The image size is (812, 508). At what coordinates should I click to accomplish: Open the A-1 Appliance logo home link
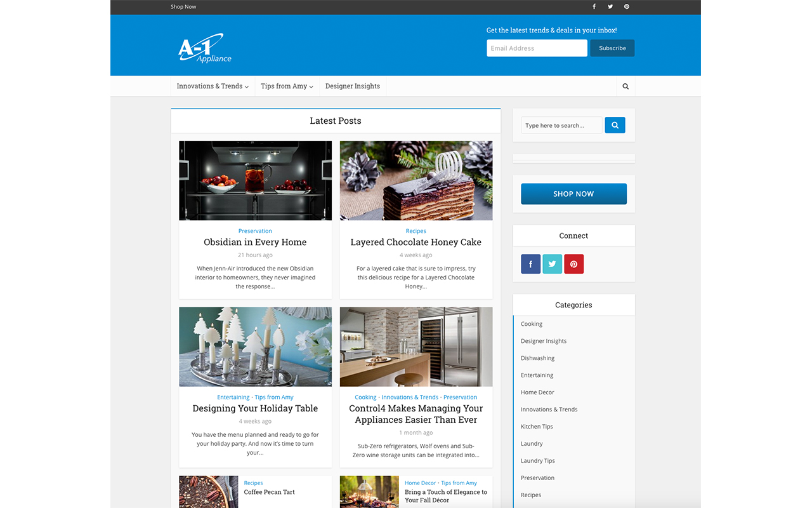tap(204, 48)
